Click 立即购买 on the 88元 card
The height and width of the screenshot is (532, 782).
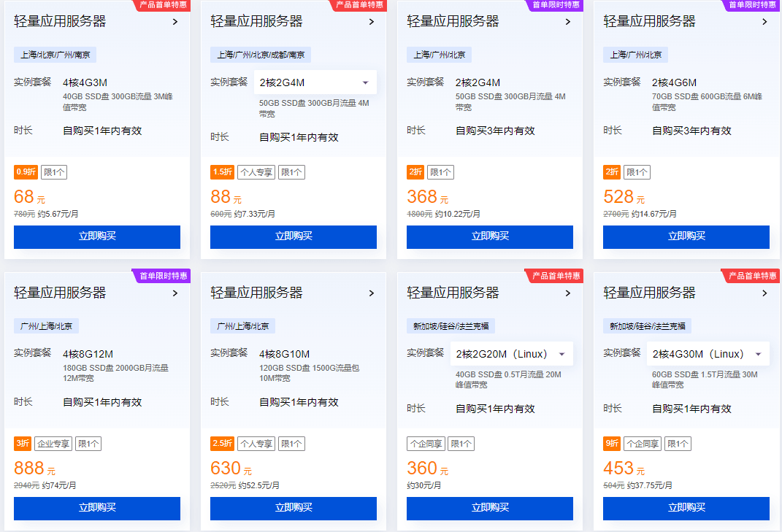(294, 237)
